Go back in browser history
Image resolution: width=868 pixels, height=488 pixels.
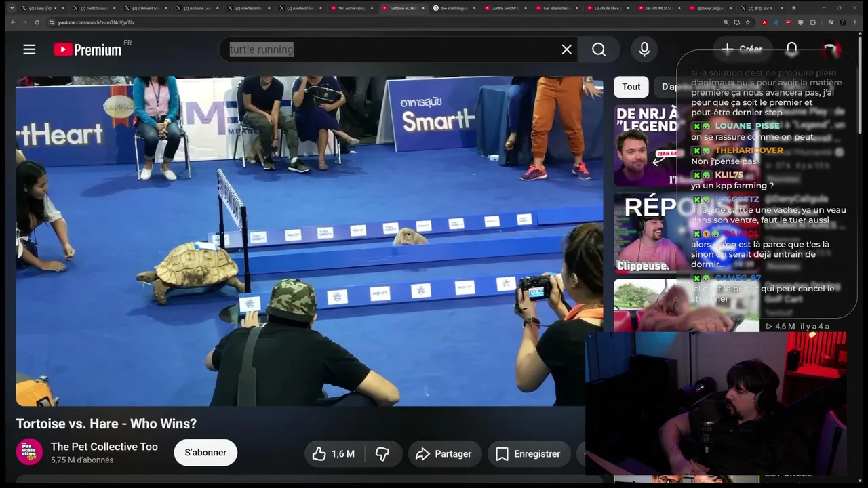(12, 22)
